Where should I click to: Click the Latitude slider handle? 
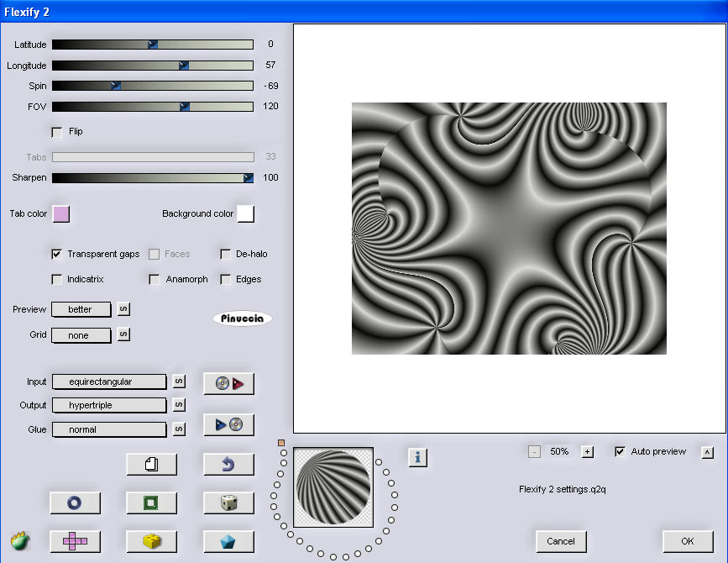pyautogui.click(x=153, y=45)
